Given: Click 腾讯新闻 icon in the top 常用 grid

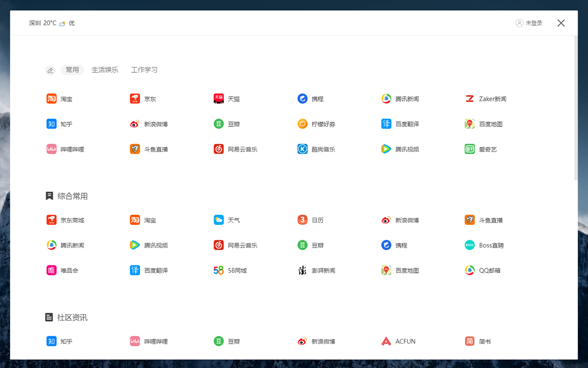Looking at the screenshot, I should (386, 99).
